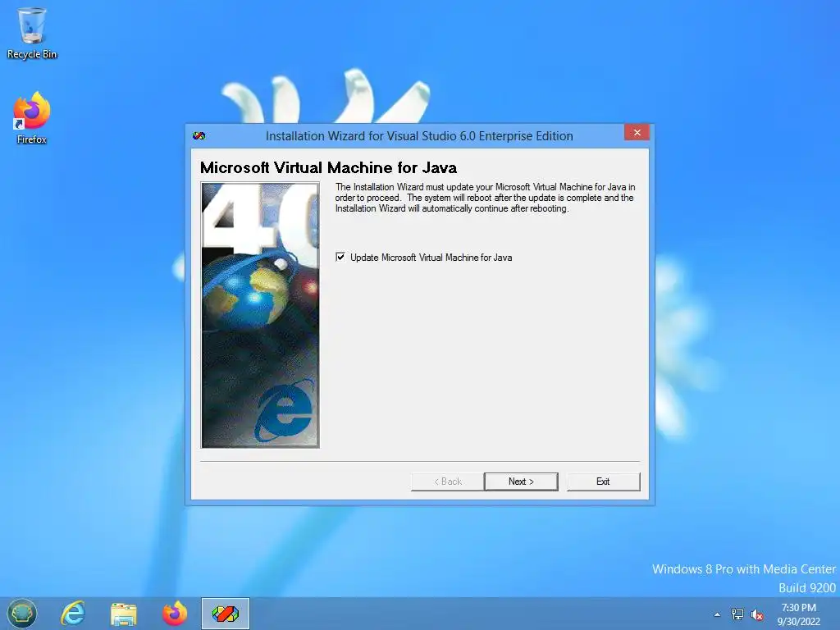This screenshot has height=630, width=840.
Task: Click the installer icon in the wizard title bar
Action: coord(199,136)
